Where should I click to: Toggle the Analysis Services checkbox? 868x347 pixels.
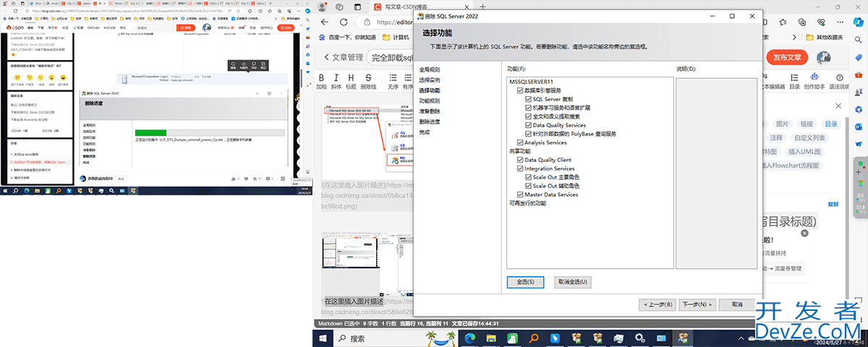coord(520,142)
